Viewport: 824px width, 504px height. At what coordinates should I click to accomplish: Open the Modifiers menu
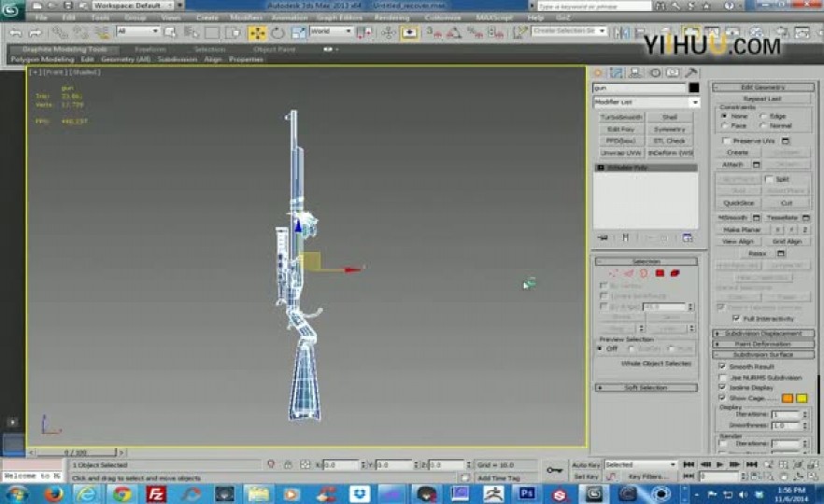(246, 18)
